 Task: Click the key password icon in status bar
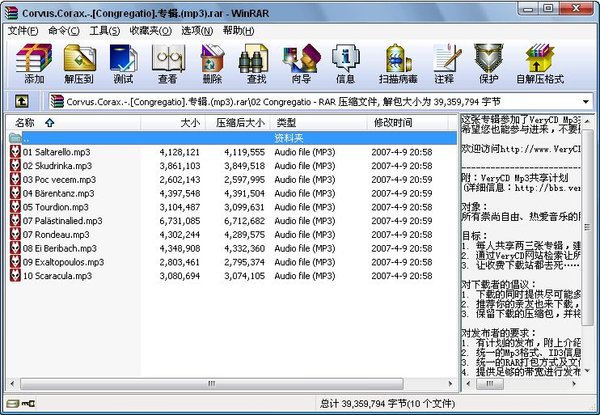(x=29, y=404)
